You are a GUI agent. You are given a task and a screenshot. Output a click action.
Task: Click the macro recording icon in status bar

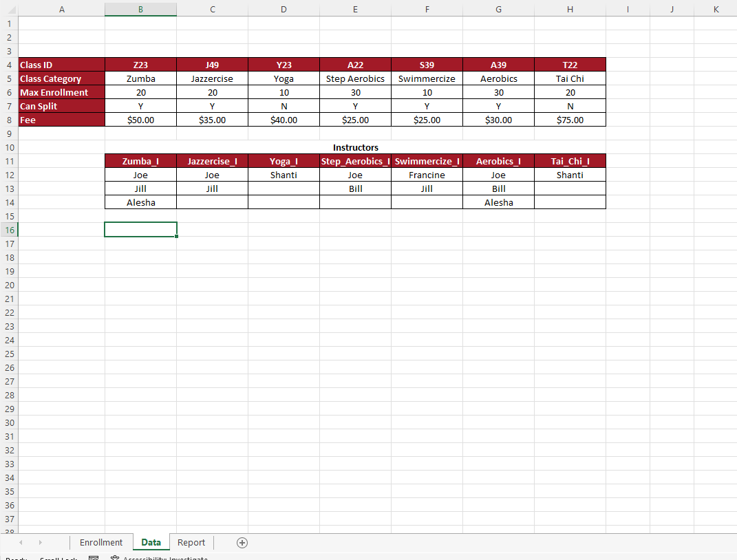(94, 557)
